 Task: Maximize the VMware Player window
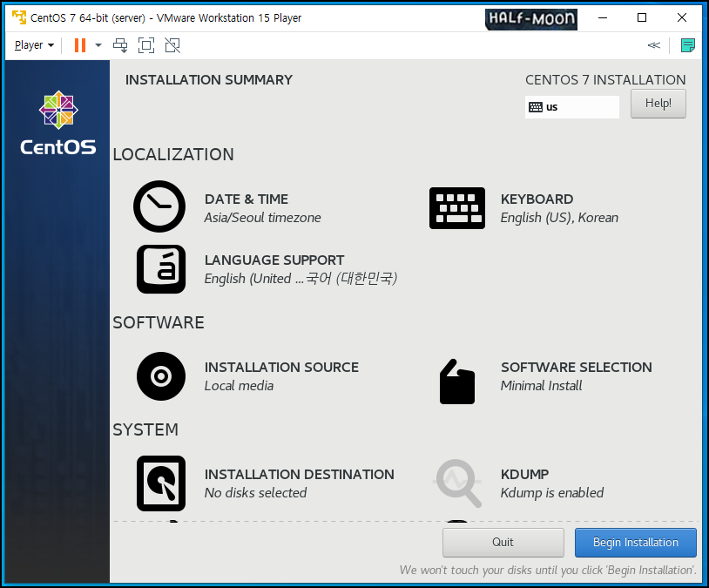[x=642, y=17]
